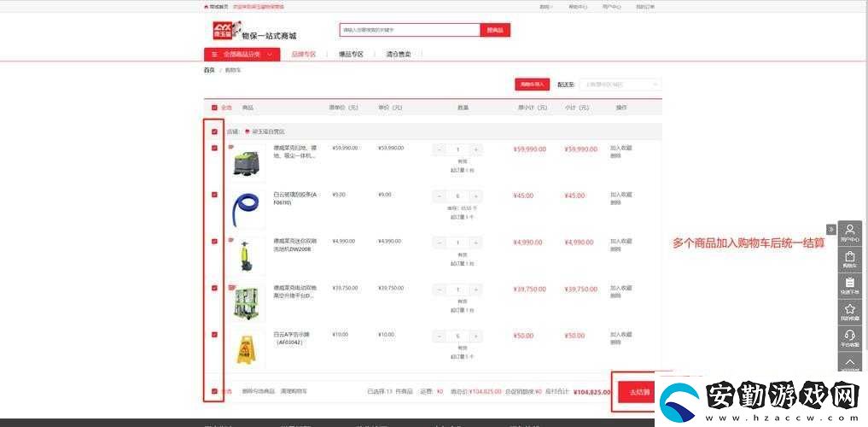This screenshot has height=427, width=868.
Task: Collapse sidebar with double-chevron icon
Action: pyautogui.click(x=831, y=229)
